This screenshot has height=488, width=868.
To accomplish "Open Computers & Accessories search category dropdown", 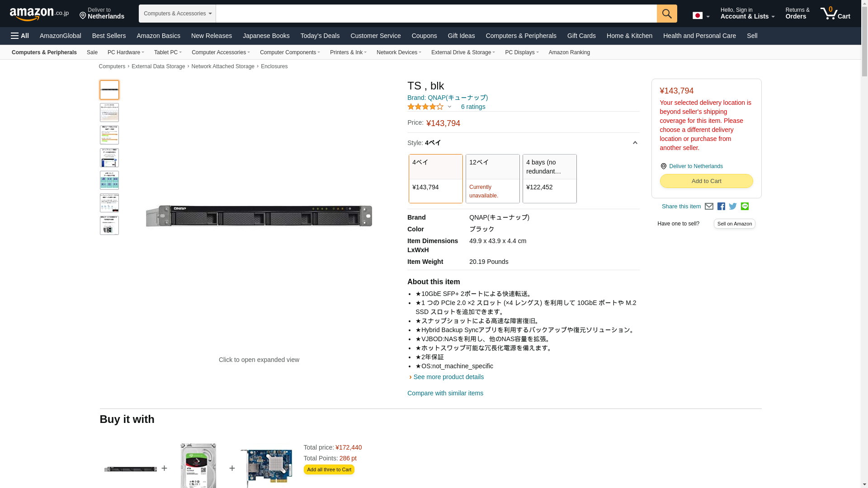I will [x=177, y=14].
